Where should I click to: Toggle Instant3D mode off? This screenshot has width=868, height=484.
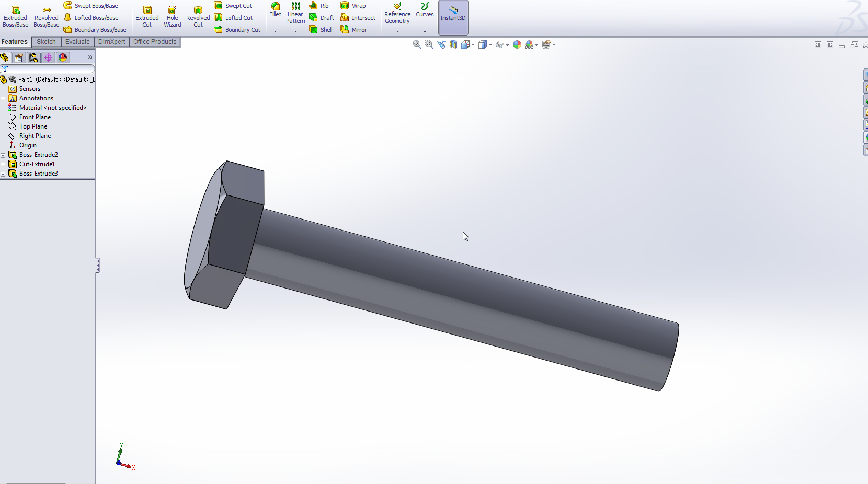coord(453,17)
